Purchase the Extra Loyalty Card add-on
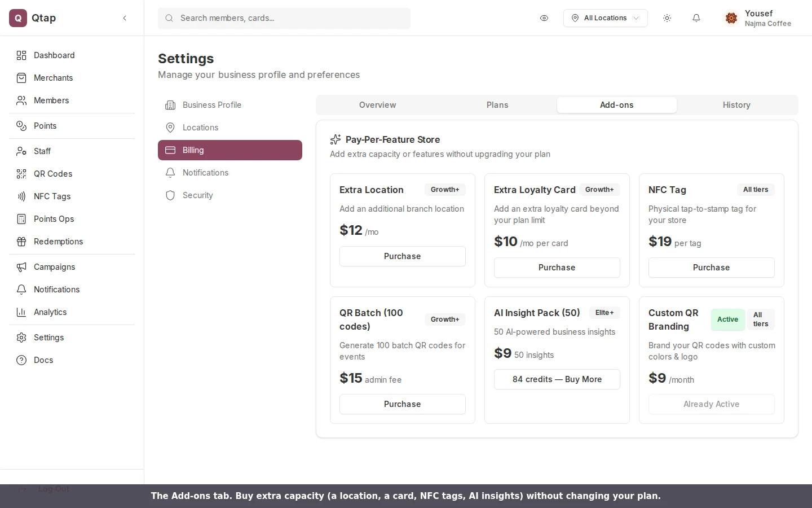 tap(557, 268)
